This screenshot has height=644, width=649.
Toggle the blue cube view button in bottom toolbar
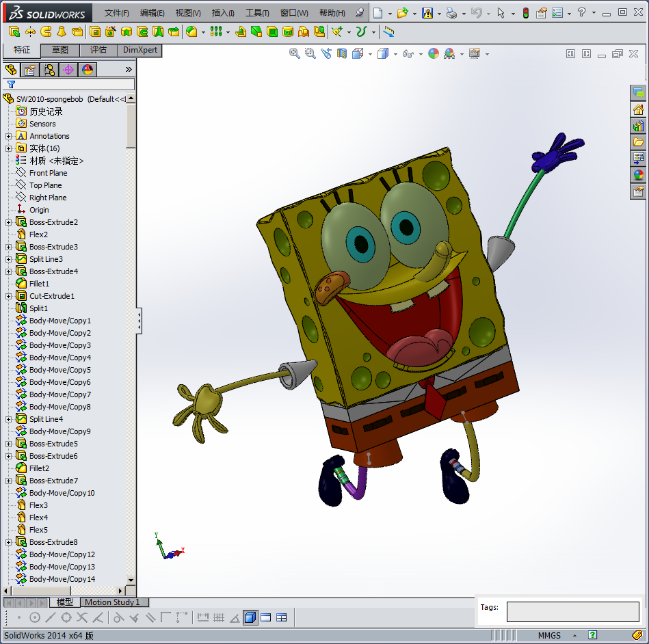click(x=250, y=617)
